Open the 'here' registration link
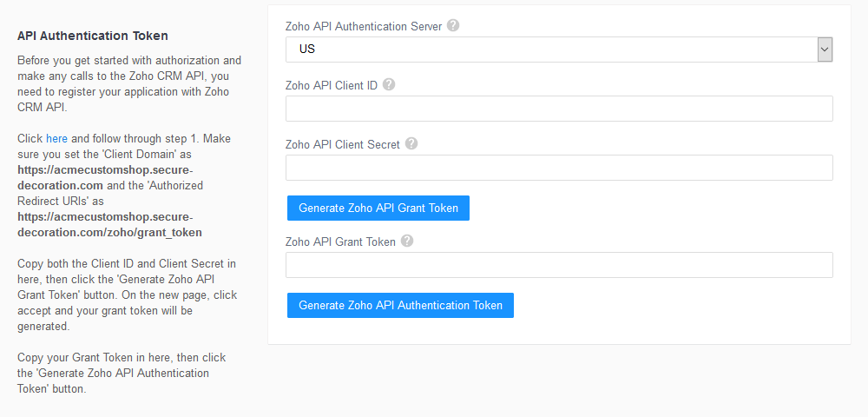Viewport: 868px width, 417px height. [56, 138]
